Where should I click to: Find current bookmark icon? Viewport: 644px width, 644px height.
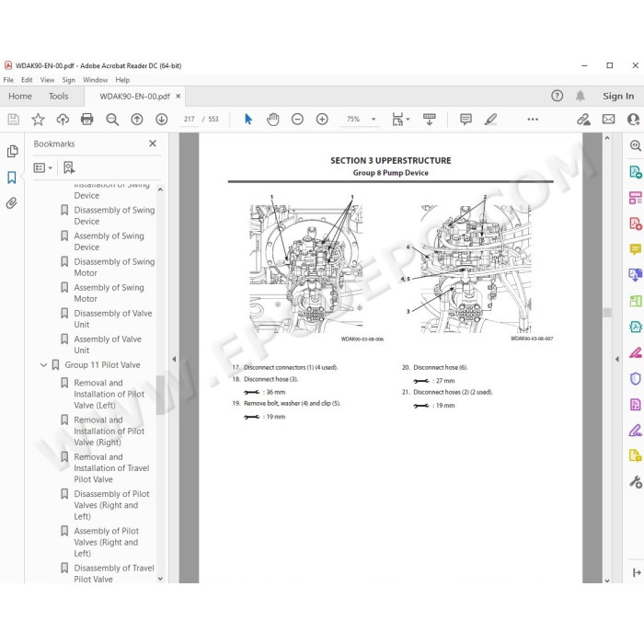pyautogui.click(x=69, y=167)
